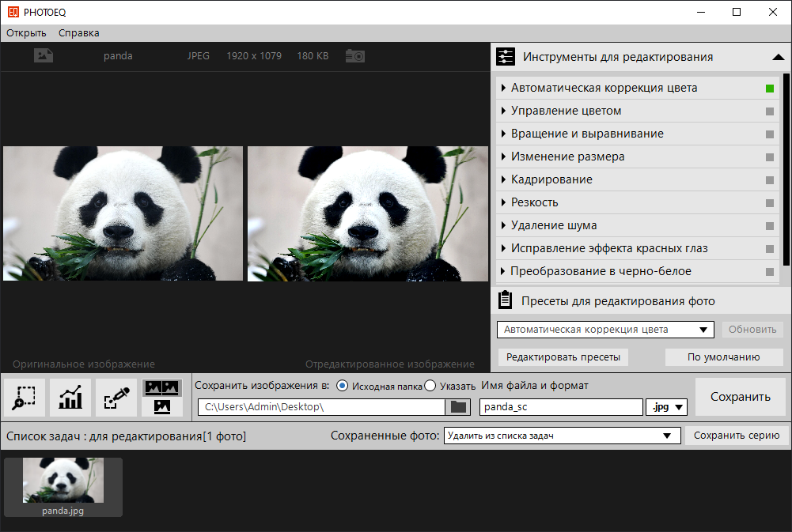Image resolution: width=792 pixels, height=532 pixels.
Task: Click the camera info icon
Action: click(x=355, y=56)
